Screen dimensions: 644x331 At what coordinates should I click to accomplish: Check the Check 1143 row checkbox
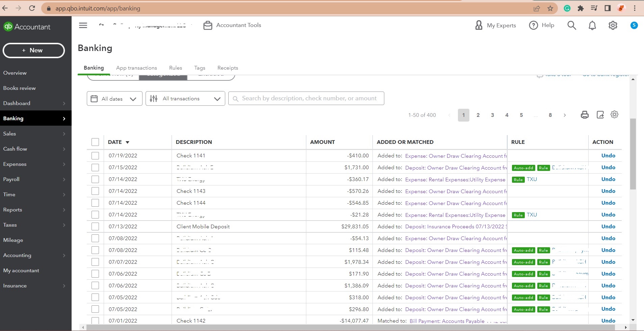click(95, 191)
